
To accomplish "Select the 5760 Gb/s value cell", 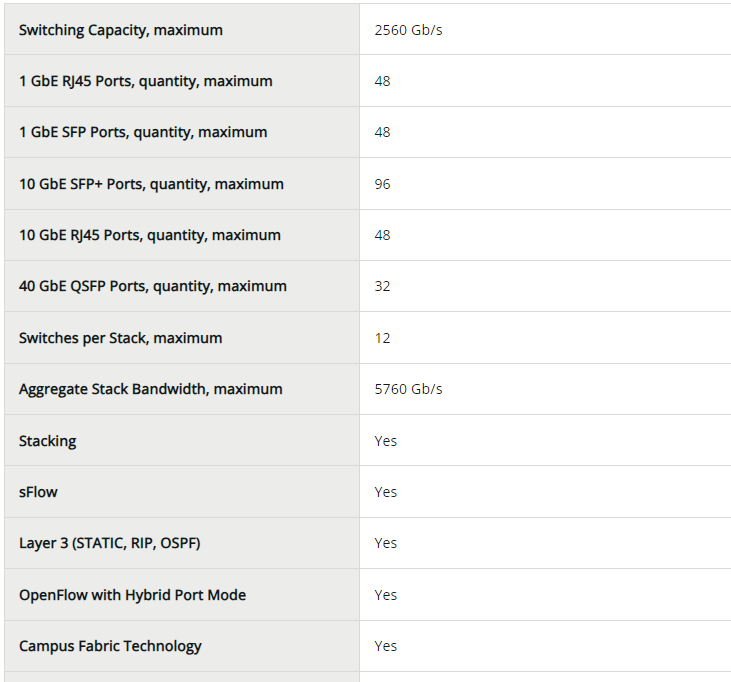I will coord(408,389).
